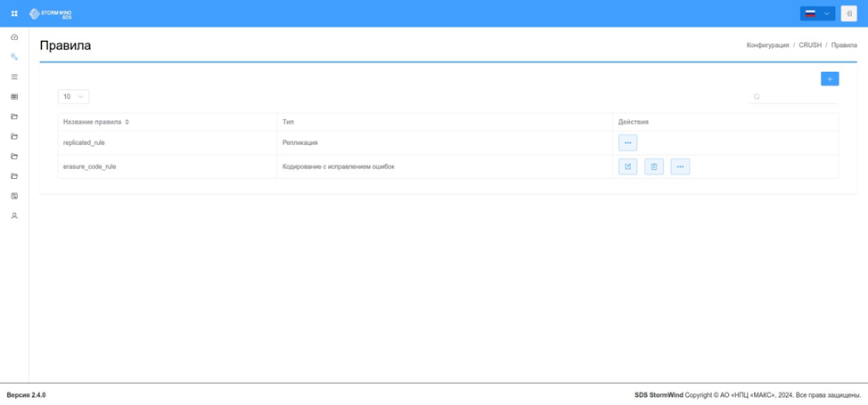Click the Правила breadcrumb
Screen dimensions: 868x405
tap(844, 45)
